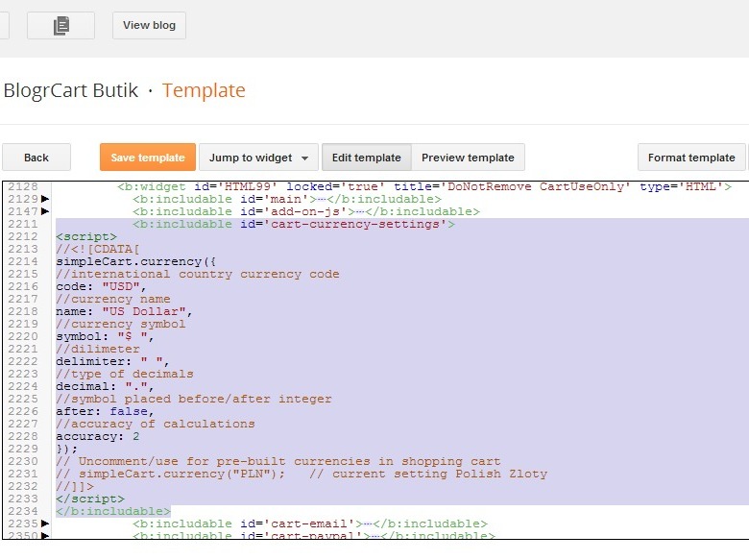The width and height of the screenshot is (749, 560).
Task: Click the closing </script> tag line
Action: 90,499
